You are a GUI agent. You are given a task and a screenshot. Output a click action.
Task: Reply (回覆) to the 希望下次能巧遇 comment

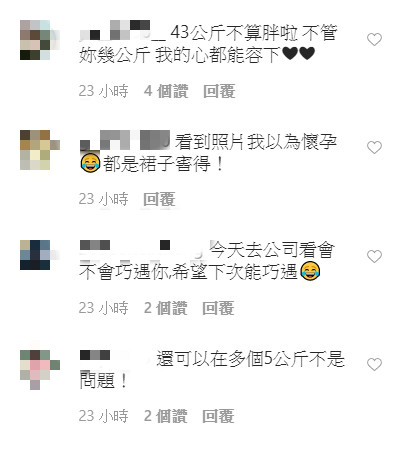click(x=218, y=308)
